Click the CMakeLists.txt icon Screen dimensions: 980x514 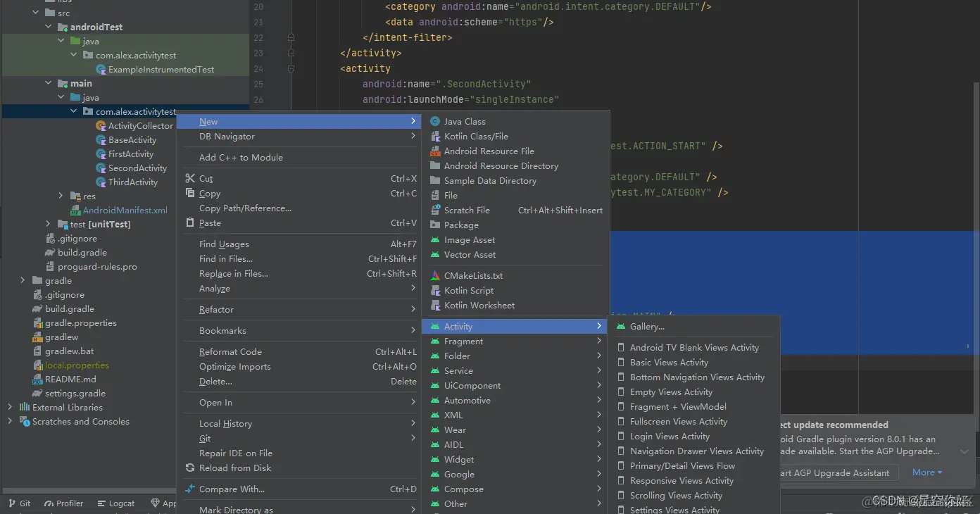[x=435, y=276]
